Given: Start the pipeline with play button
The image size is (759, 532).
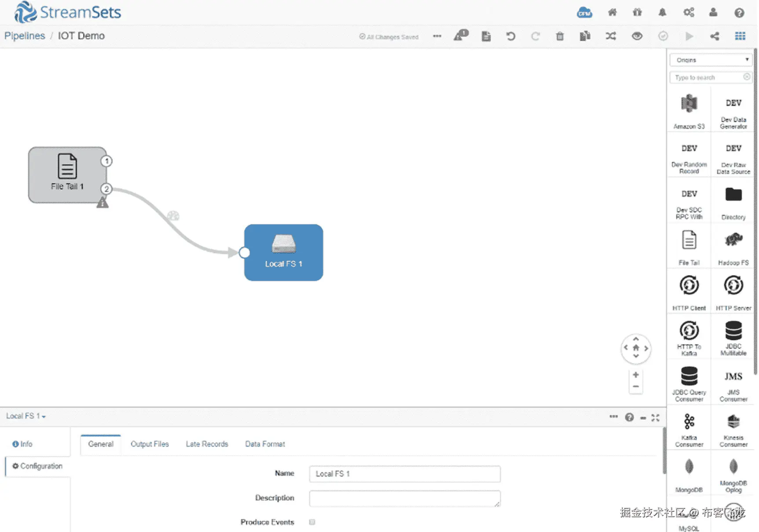Looking at the screenshot, I should coord(689,36).
